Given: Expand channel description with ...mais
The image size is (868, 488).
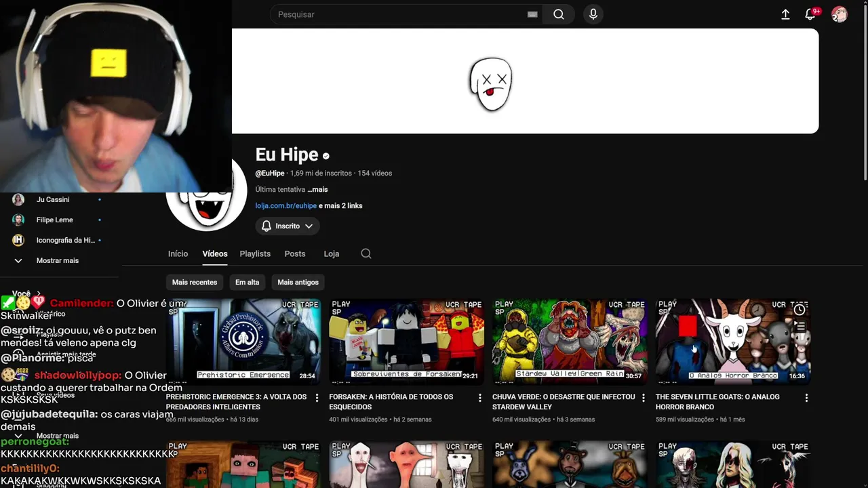Looking at the screenshot, I should click(x=317, y=189).
